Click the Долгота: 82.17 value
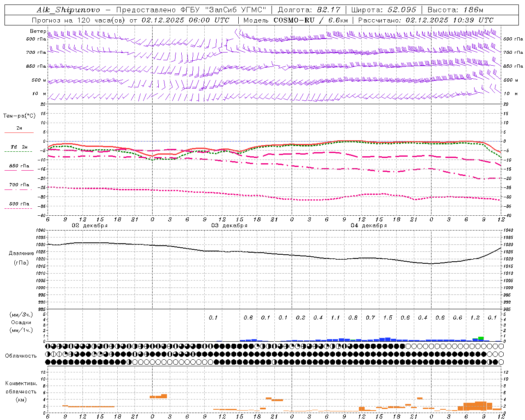 (x=309, y=10)
